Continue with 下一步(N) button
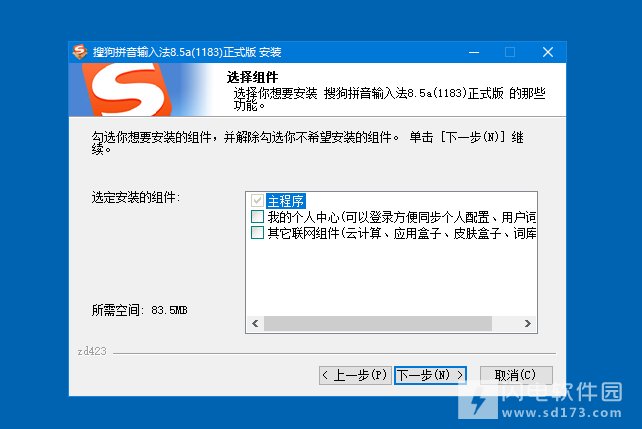The height and width of the screenshot is (429, 642). click(x=430, y=375)
